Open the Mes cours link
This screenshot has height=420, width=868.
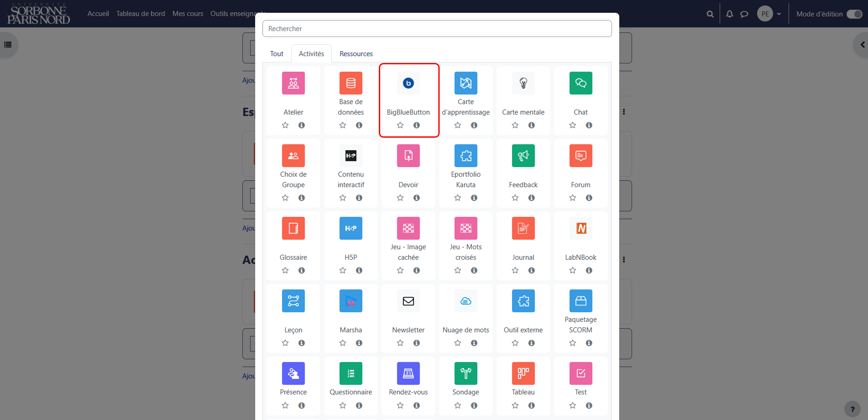tap(187, 13)
